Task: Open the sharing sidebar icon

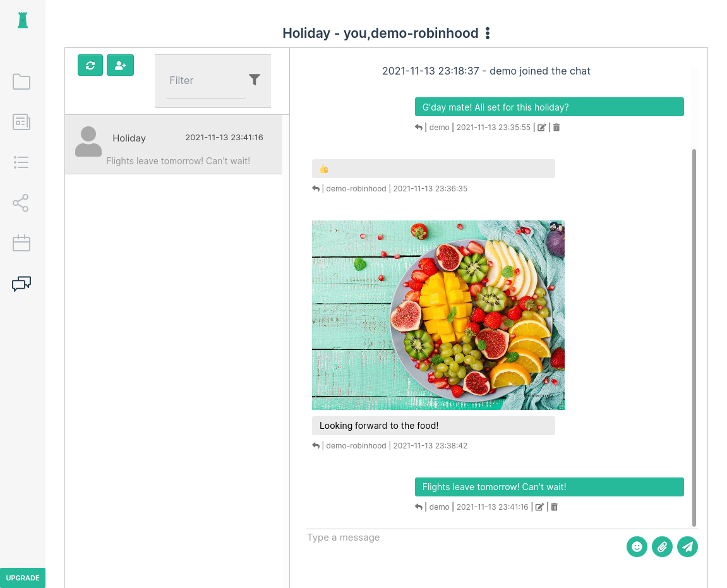Action: click(21, 203)
